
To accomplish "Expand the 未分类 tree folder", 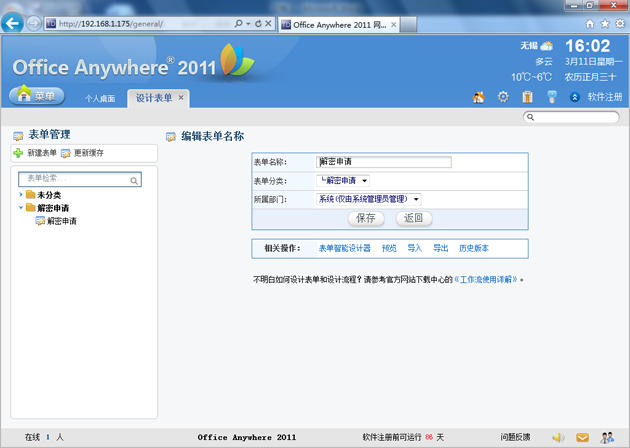I will (x=21, y=195).
